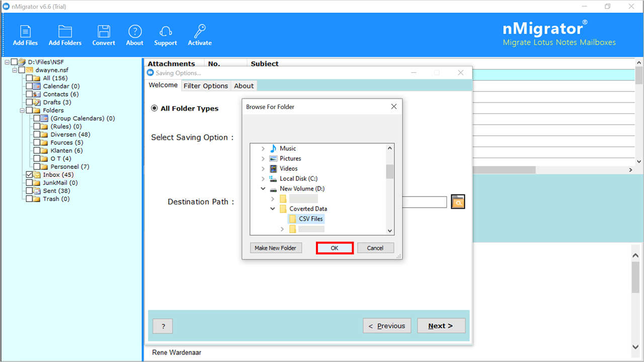The image size is (644, 362).
Task: Click the < Previous button
Action: [x=387, y=326]
